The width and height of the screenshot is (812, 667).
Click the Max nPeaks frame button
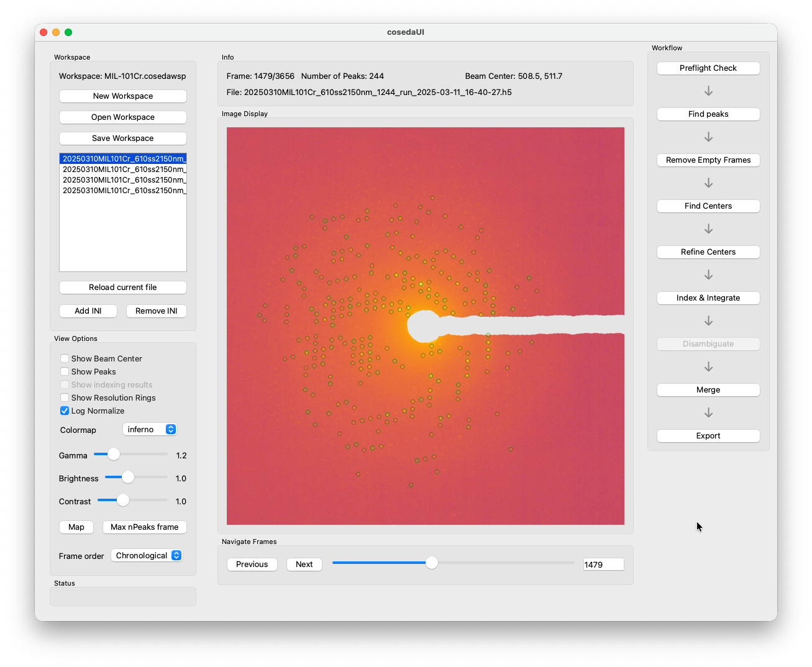145,527
